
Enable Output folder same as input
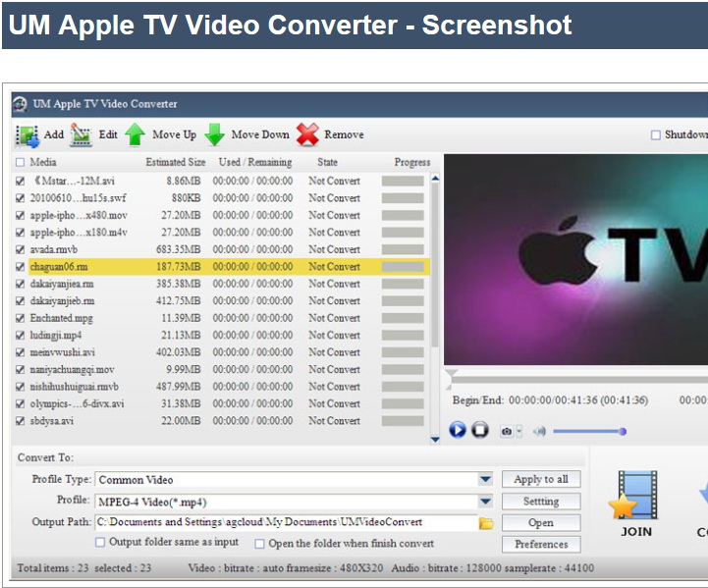(x=100, y=542)
